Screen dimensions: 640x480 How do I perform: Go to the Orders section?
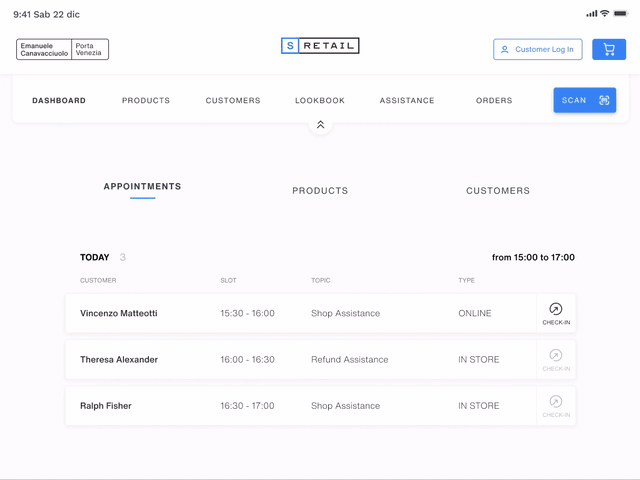click(x=494, y=101)
